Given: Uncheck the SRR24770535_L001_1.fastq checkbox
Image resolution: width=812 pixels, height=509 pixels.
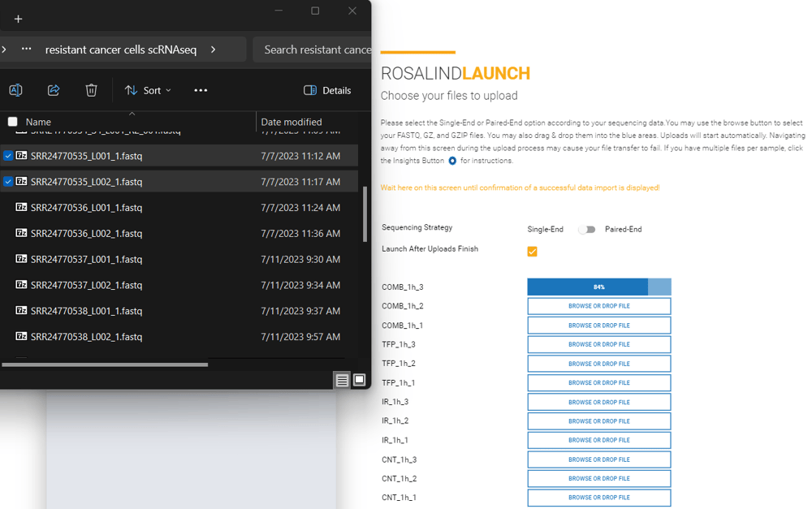Looking at the screenshot, I should click(8, 155).
